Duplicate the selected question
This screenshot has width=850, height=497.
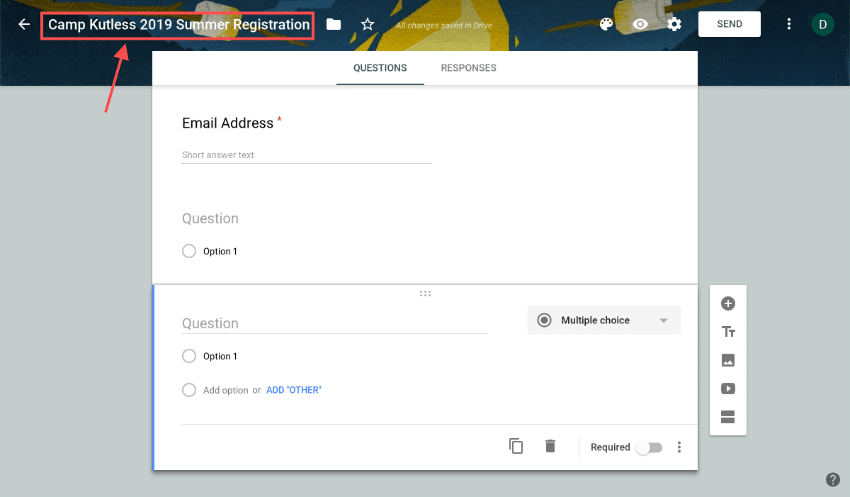[516, 446]
